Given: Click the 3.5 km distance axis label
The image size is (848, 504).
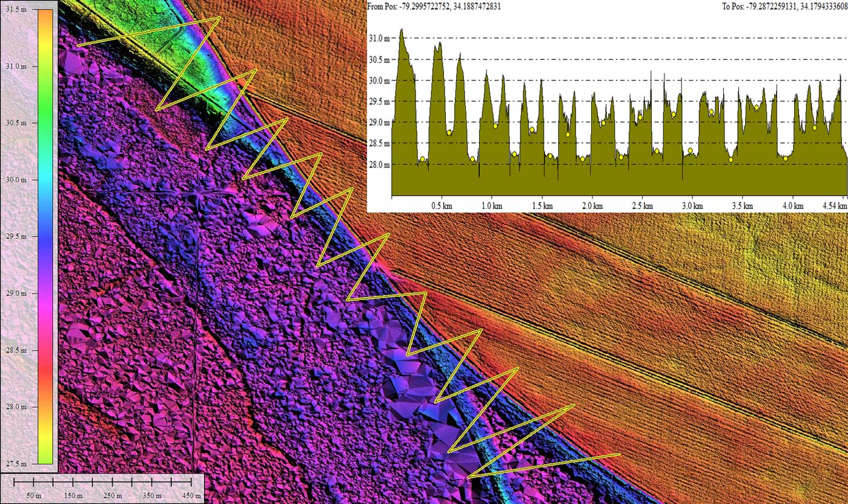Looking at the screenshot, I should [x=742, y=206].
